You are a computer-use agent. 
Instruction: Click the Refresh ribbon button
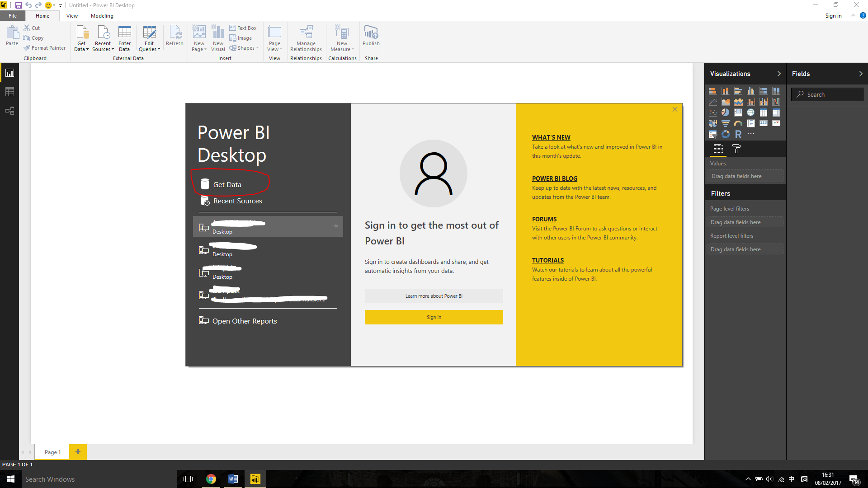coord(175,36)
